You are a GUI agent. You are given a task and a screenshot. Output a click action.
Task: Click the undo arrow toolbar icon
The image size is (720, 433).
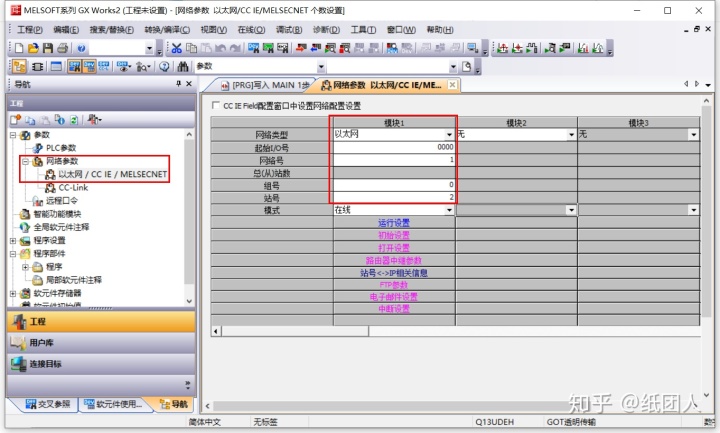pyautogui.click(x=221, y=48)
